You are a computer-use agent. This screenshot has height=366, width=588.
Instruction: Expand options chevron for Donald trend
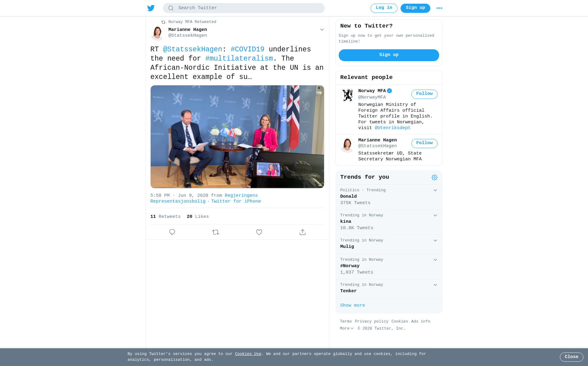pyautogui.click(x=435, y=190)
